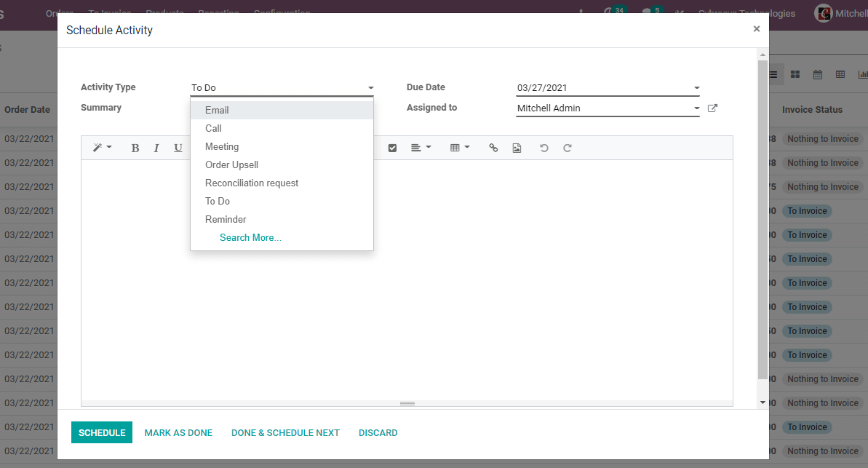Click the editor resize handle bar
This screenshot has width=868, height=468.
(x=407, y=404)
